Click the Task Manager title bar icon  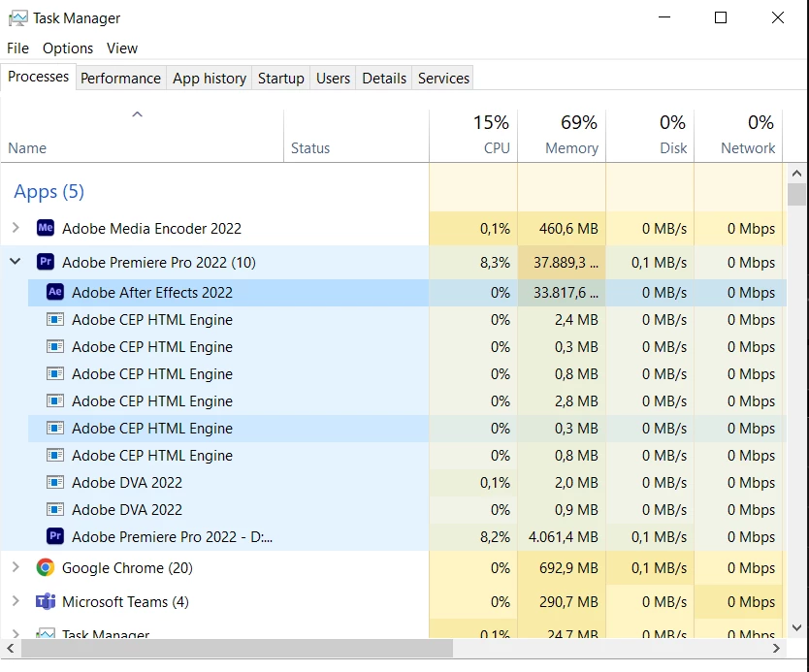click(18, 18)
